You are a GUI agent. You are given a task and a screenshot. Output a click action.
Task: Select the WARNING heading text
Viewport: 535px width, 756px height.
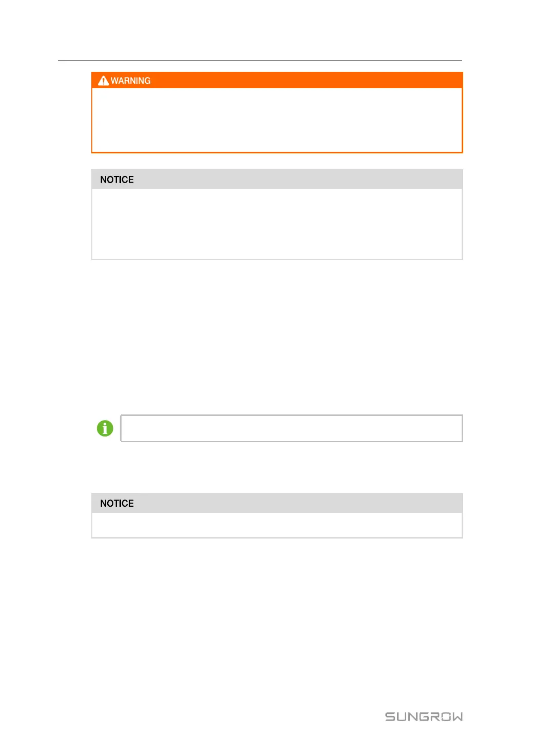131,81
